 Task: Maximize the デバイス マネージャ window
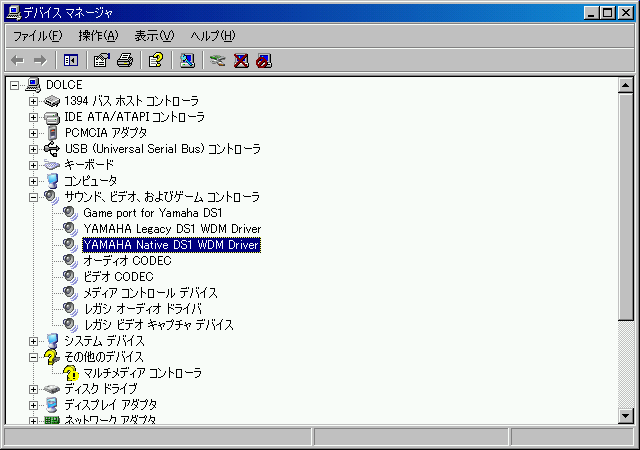click(x=607, y=13)
